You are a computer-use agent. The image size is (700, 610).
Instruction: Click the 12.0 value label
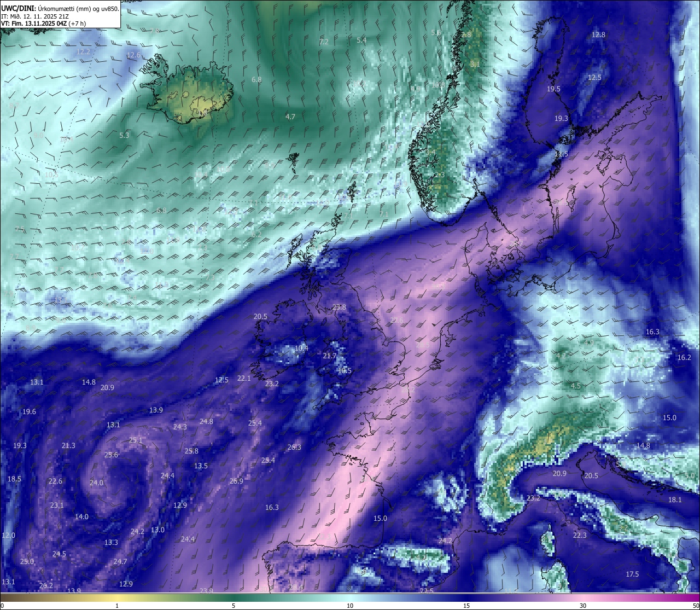point(8,536)
